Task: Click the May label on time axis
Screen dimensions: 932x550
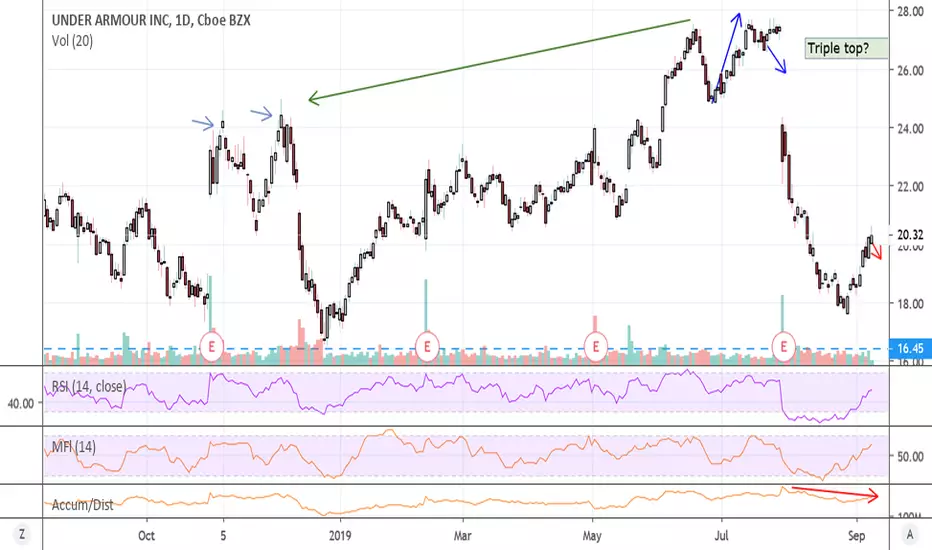Action: pos(592,535)
